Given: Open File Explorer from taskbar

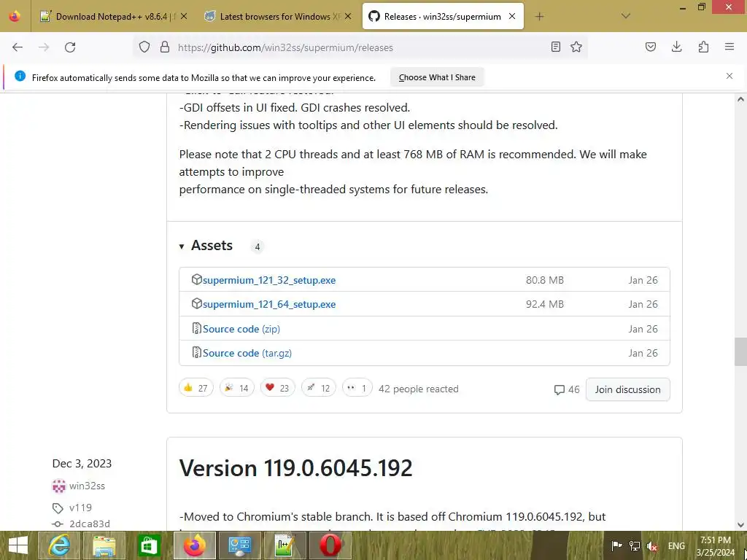Looking at the screenshot, I should tap(104, 545).
